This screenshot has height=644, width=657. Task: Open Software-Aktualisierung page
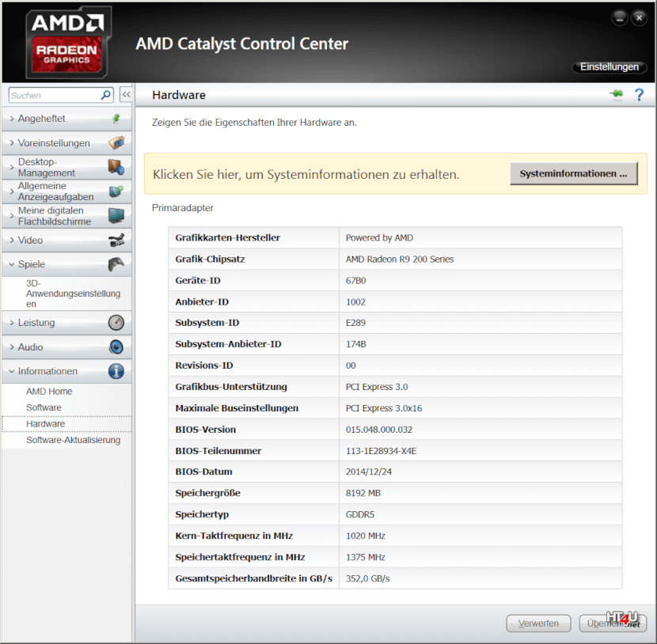click(x=73, y=440)
